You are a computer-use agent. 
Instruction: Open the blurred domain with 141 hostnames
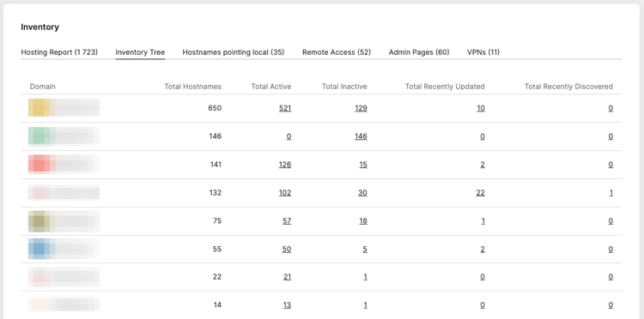click(64, 164)
